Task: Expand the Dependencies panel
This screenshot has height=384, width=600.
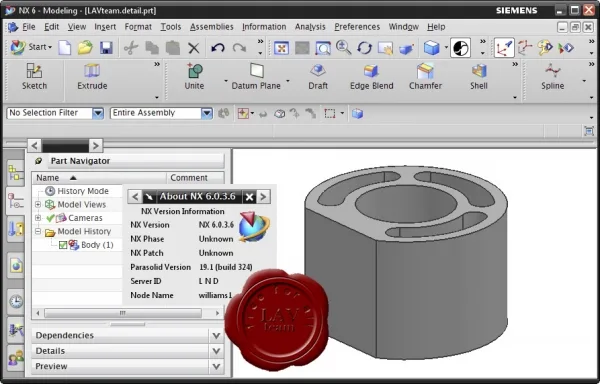Action: pos(216,336)
